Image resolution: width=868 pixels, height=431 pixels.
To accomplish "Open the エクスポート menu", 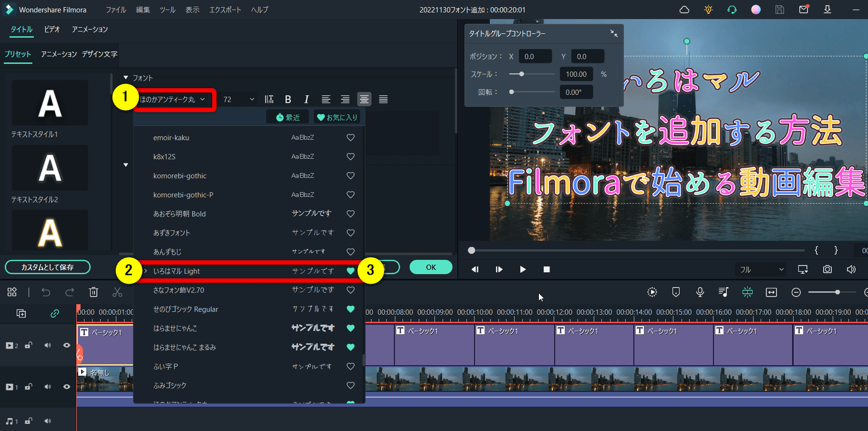I will point(225,10).
